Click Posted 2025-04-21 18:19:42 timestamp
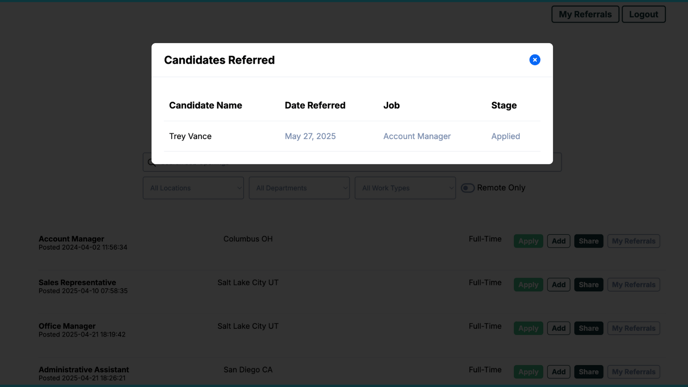 coord(82,334)
